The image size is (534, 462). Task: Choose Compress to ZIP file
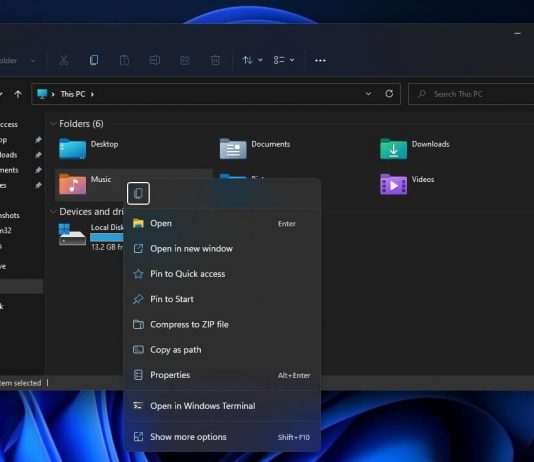pos(222,324)
